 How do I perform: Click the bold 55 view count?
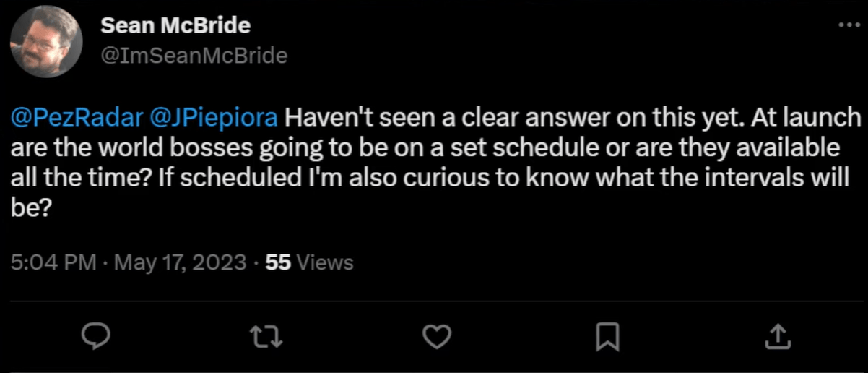click(278, 262)
